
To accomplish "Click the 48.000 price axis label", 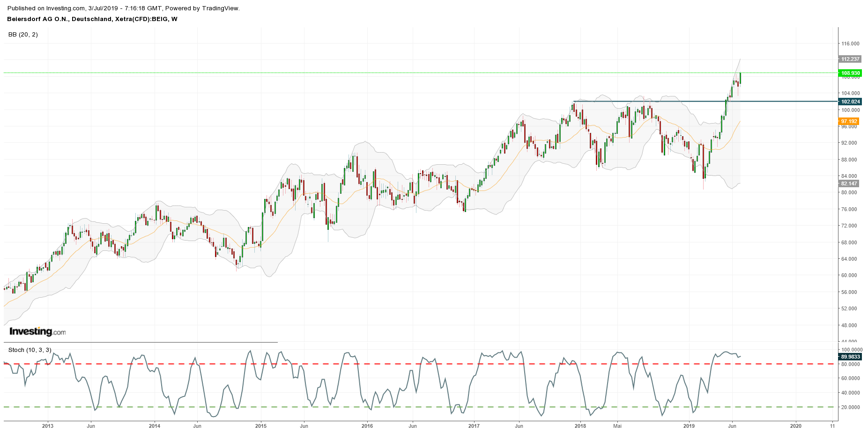I will click(849, 325).
